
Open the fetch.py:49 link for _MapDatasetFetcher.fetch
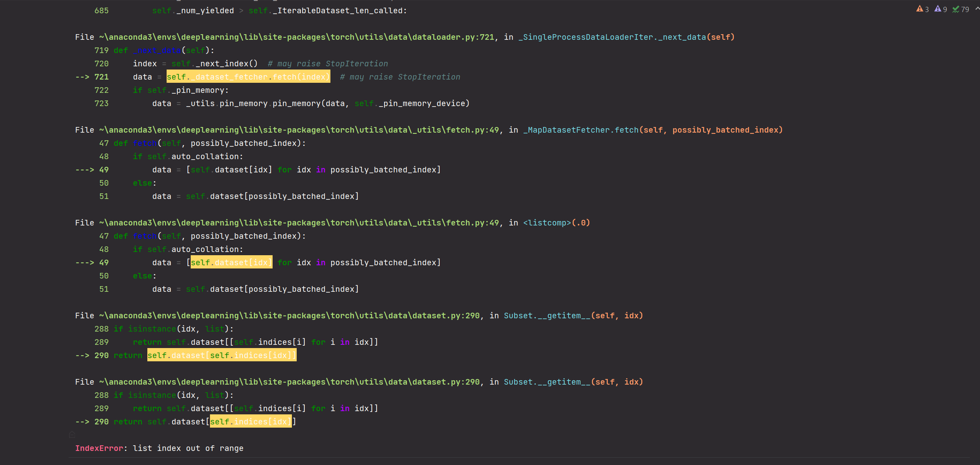tap(299, 130)
